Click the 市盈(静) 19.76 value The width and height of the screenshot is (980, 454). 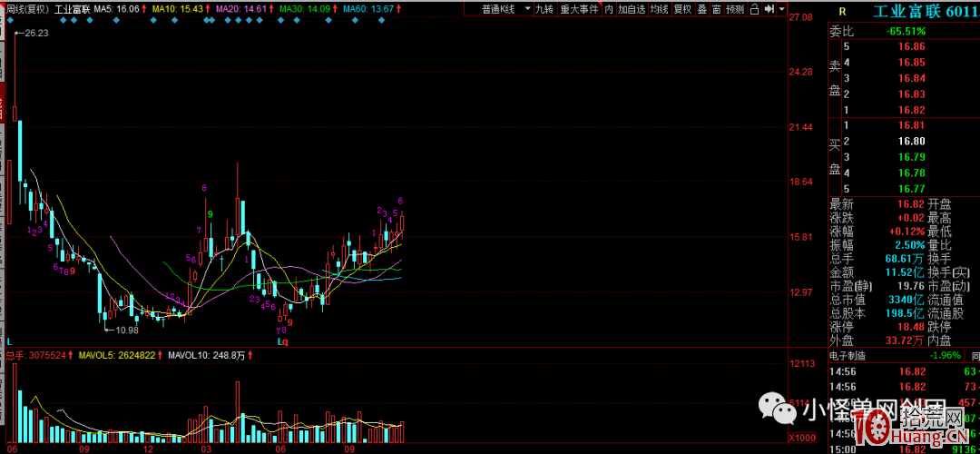(x=911, y=286)
